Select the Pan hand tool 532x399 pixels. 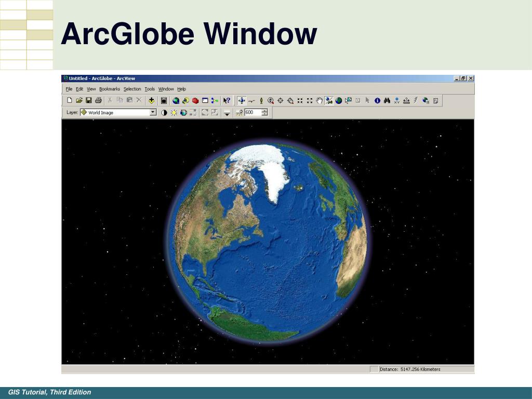coord(320,100)
